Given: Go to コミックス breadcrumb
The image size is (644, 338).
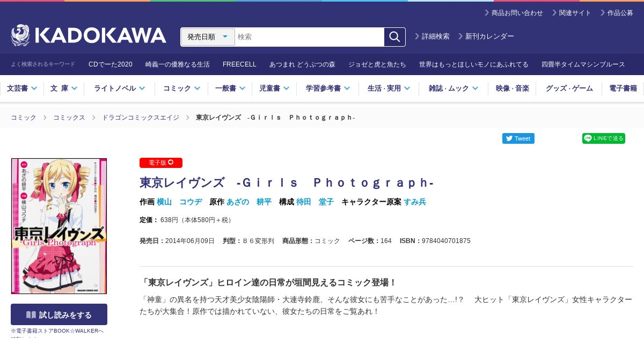Looking at the screenshot, I should (69, 117).
